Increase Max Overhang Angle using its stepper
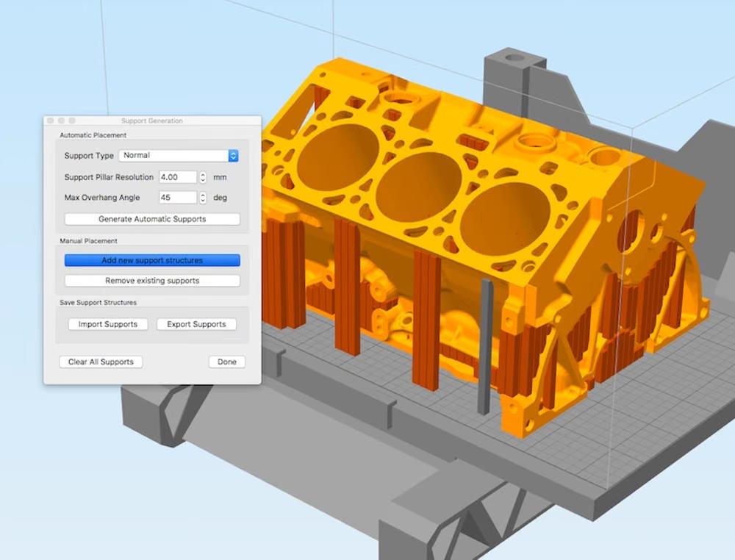 click(202, 194)
